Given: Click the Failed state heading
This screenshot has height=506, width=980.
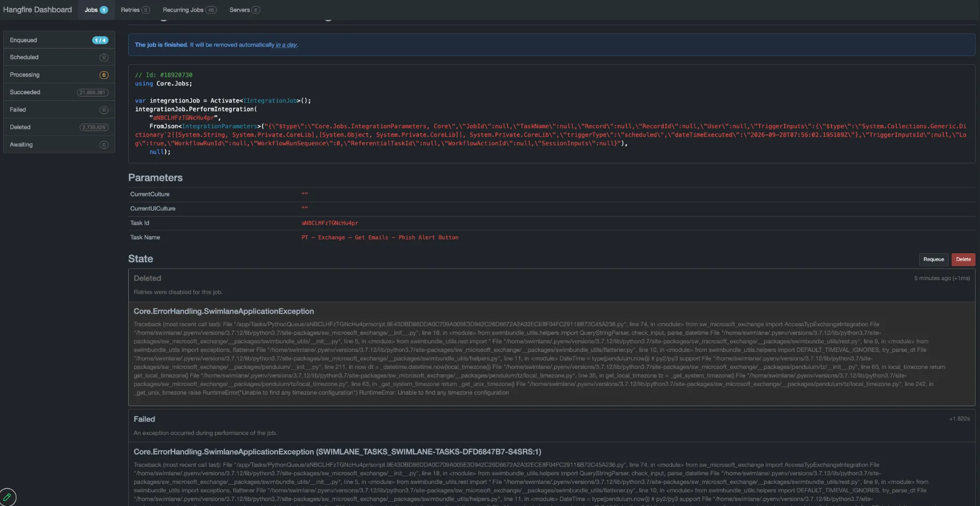Looking at the screenshot, I should point(144,419).
